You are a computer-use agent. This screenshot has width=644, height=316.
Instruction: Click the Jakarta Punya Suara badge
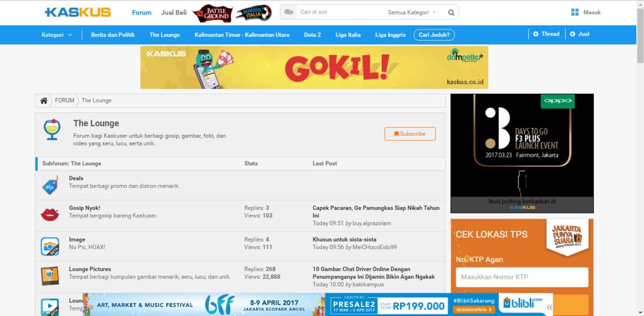pos(567,238)
